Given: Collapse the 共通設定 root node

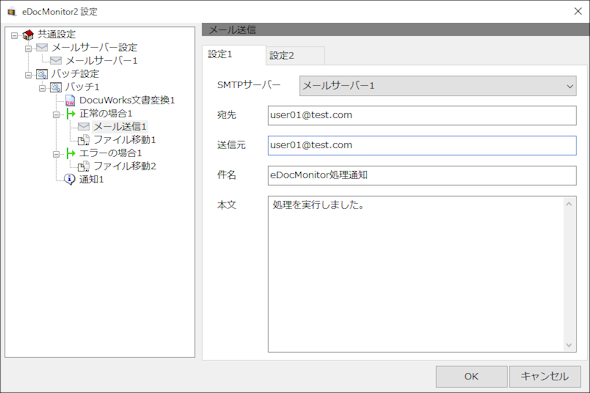Looking at the screenshot, I should [x=14, y=35].
